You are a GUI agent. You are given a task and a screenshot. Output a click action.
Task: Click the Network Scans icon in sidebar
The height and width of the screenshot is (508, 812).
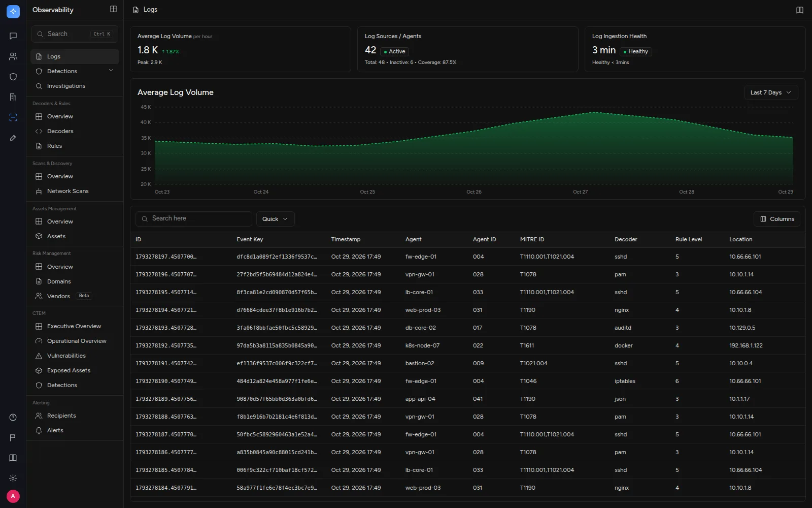(39, 191)
